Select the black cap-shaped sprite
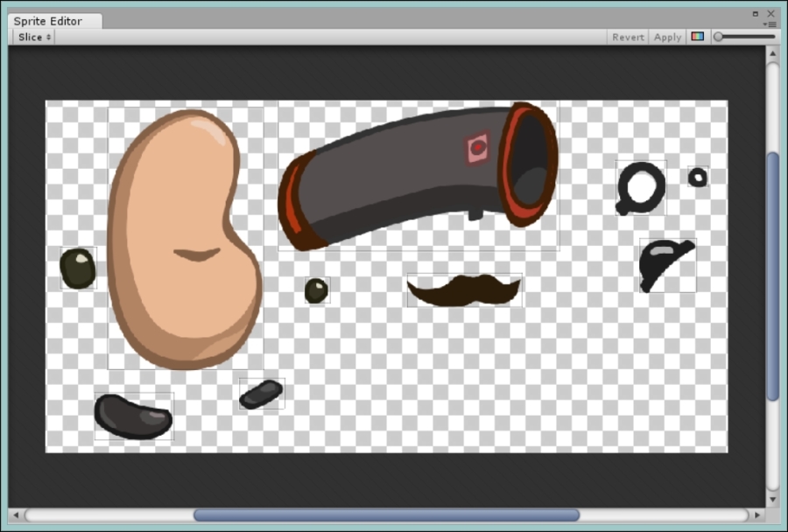The width and height of the screenshot is (788, 532). [x=667, y=265]
